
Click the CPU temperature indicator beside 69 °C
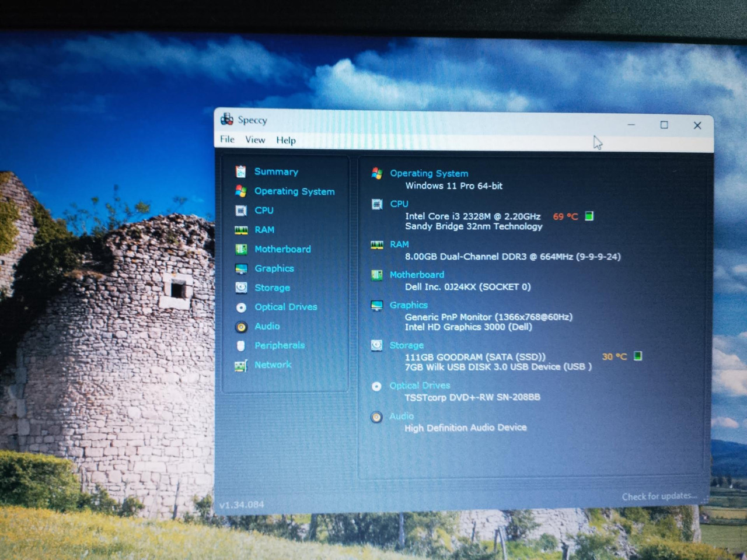589,216
